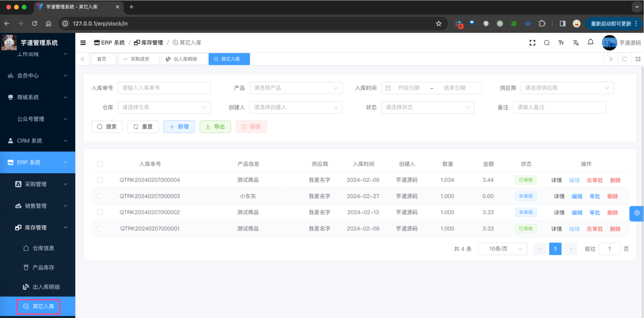Open the notification bell icon
The height and width of the screenshot is (318, 644).
click(x=590, y=42)
